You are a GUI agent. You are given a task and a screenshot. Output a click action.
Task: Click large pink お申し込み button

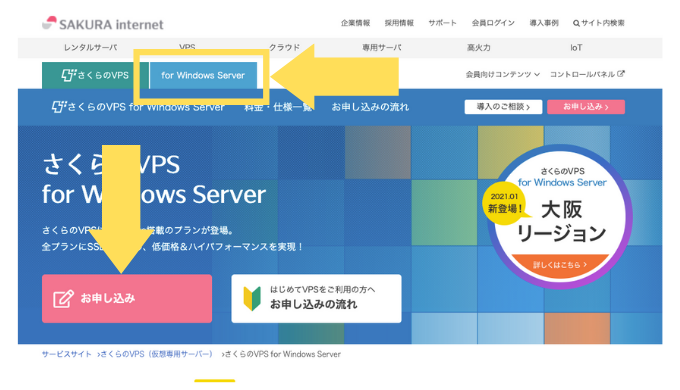[x=127, y=298]
